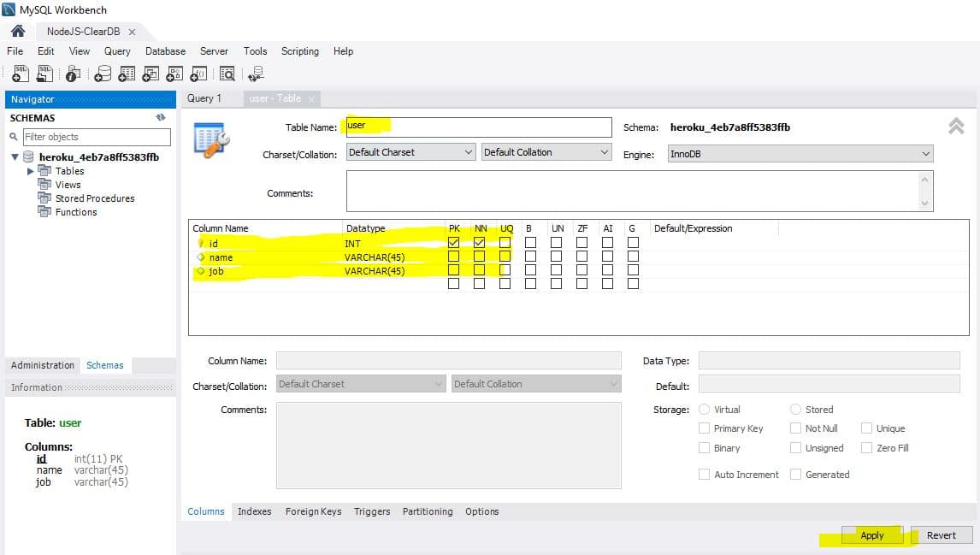Click the open SQL script file icon
980x555 pixels.
44,74
